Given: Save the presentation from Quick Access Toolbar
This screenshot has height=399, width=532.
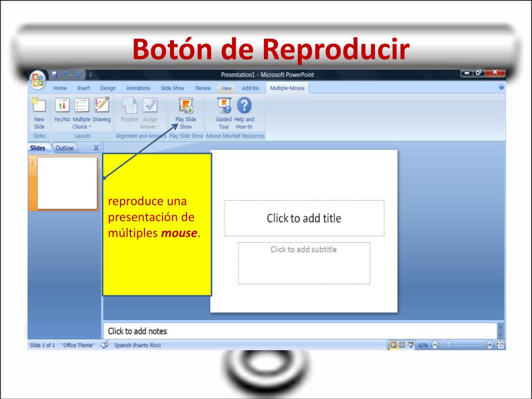Looking at the screenshot, I should click(x=54, y=74).
